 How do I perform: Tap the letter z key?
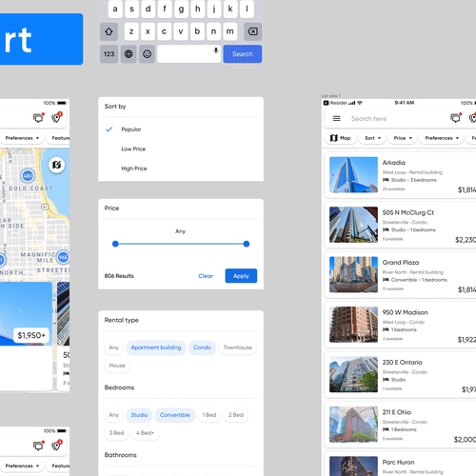(131, 31)
